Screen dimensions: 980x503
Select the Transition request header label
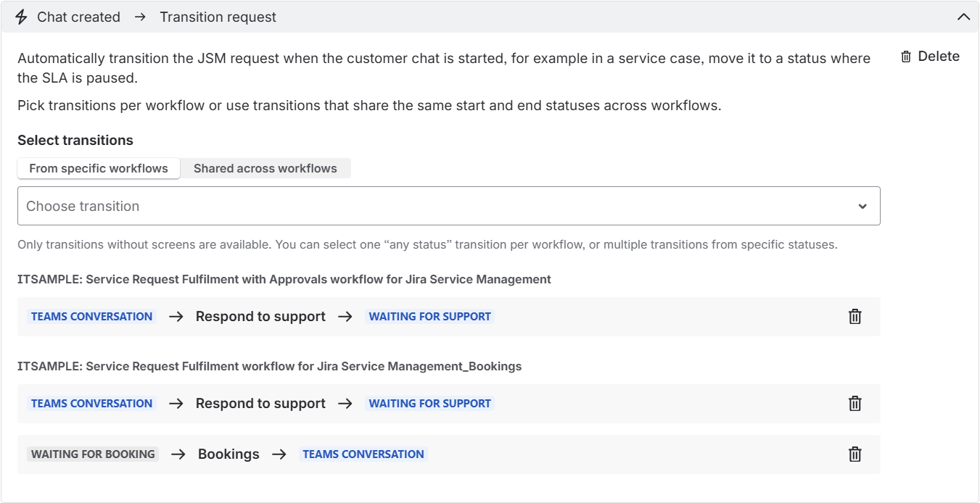[x=218, y=17]
